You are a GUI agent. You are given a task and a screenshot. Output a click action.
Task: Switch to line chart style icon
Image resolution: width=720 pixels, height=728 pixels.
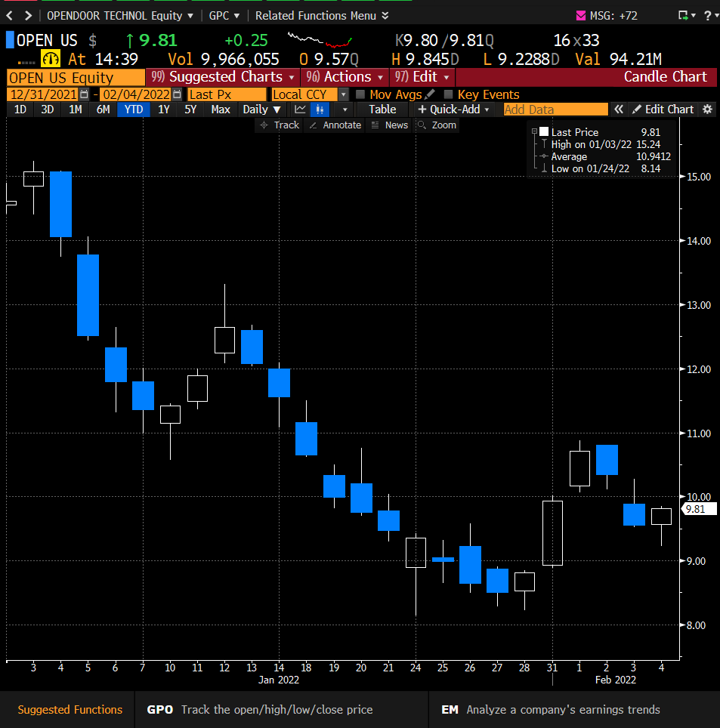click(x=300, y=110)
